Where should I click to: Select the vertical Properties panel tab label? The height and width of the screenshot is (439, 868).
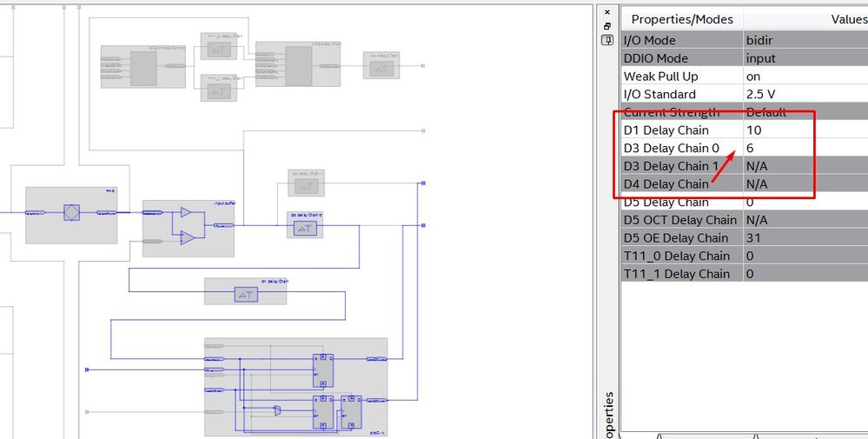(x=609, y=416)
